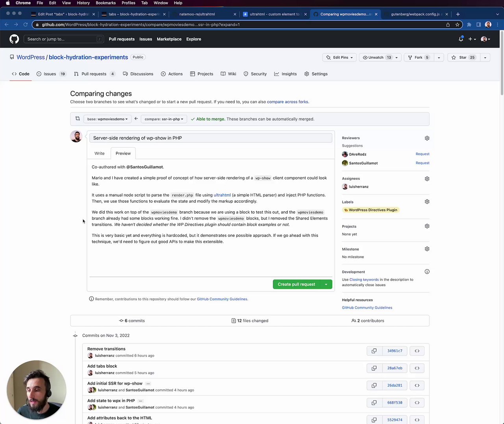Open the Pull requests repository tab

point(94,74)
